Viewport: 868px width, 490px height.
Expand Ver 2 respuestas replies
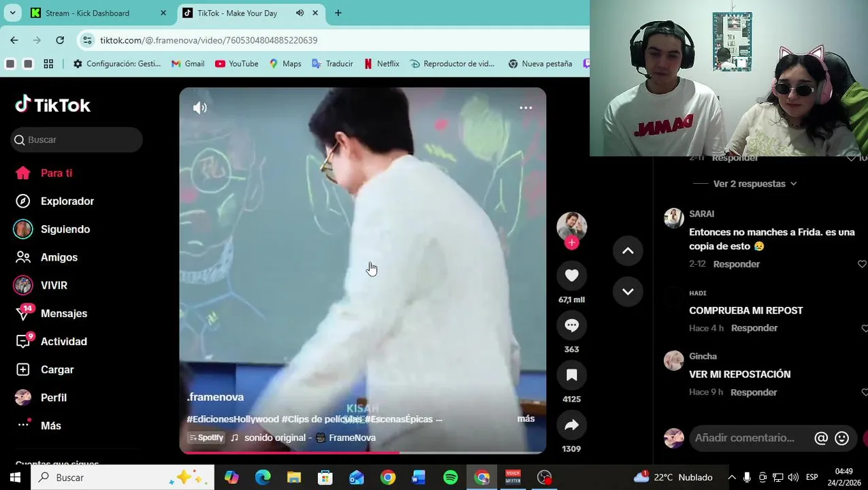coord(754,184)
